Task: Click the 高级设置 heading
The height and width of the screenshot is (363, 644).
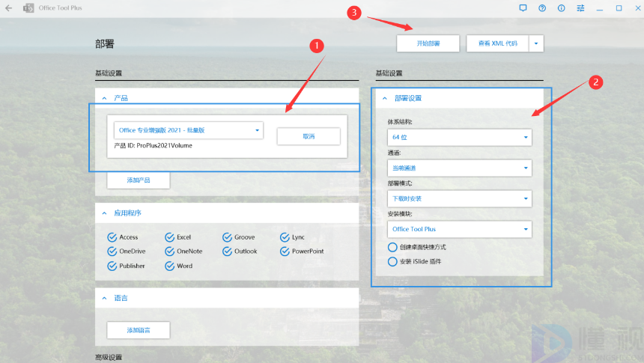Action: [x=109, y=357]
